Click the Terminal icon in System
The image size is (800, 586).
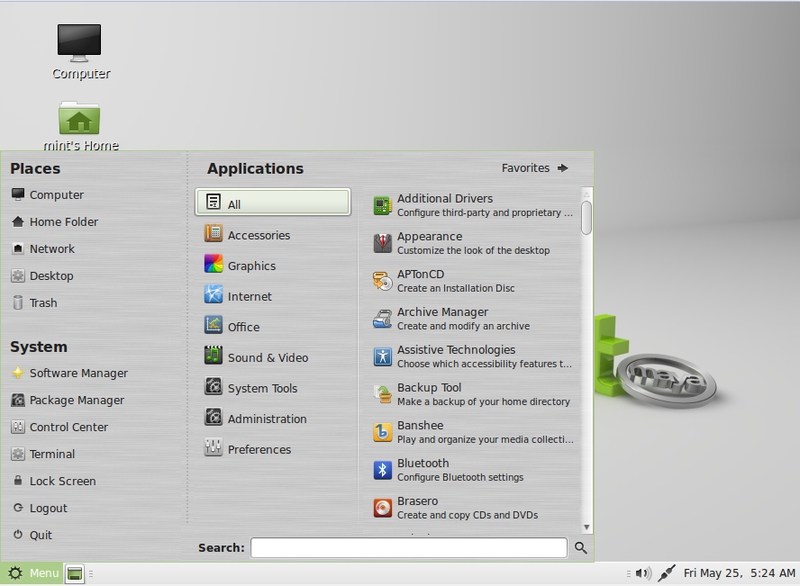(x=18, y=454)
